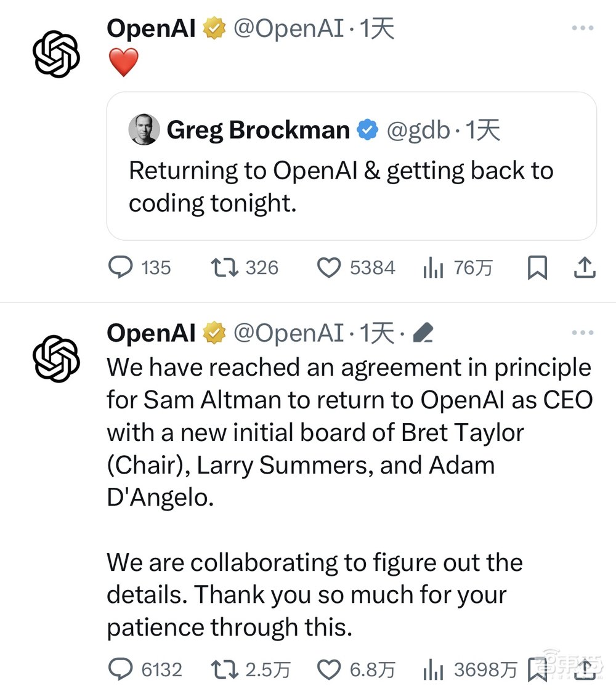This screenshot has width=616, height=691.
Task: Click Greg Brockman's blue verified checkmark
Action: pos(367,129)
